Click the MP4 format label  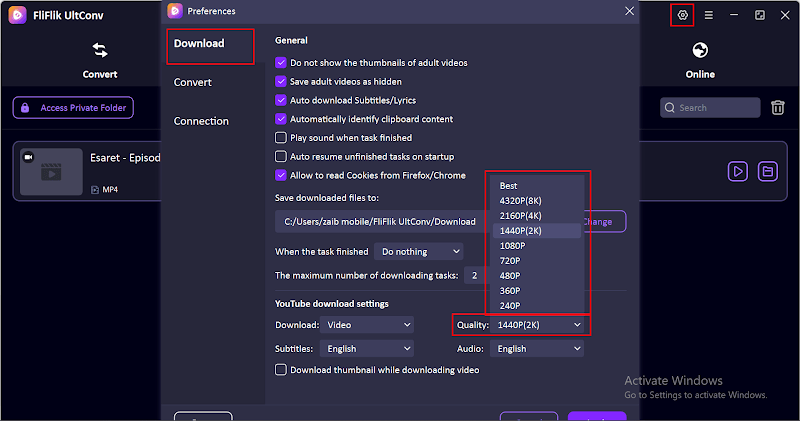tap(110, 189)
